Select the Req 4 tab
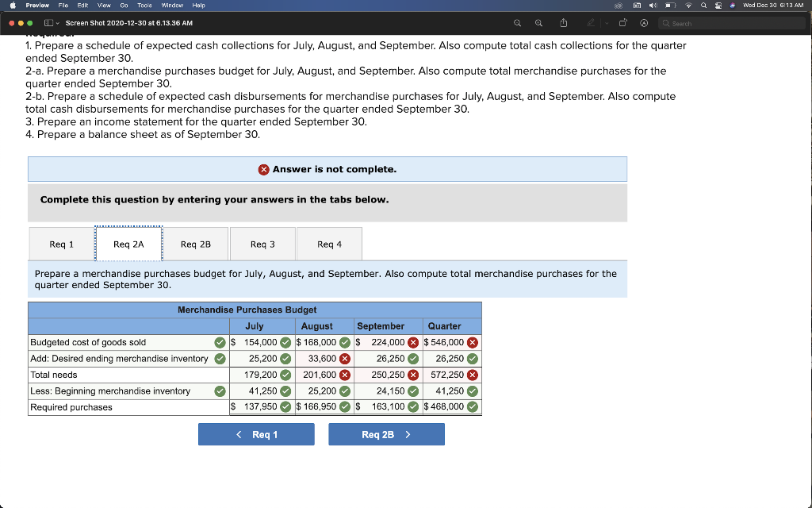 (328, 244)
